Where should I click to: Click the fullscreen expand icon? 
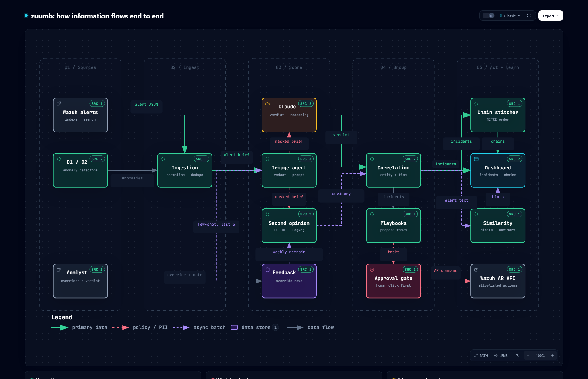tap(529, 16)
